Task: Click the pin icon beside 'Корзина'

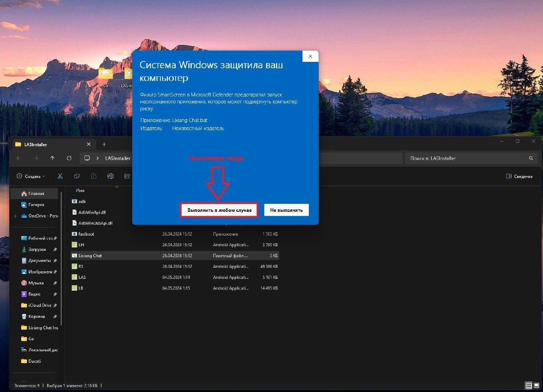Action: coord(55,317)
